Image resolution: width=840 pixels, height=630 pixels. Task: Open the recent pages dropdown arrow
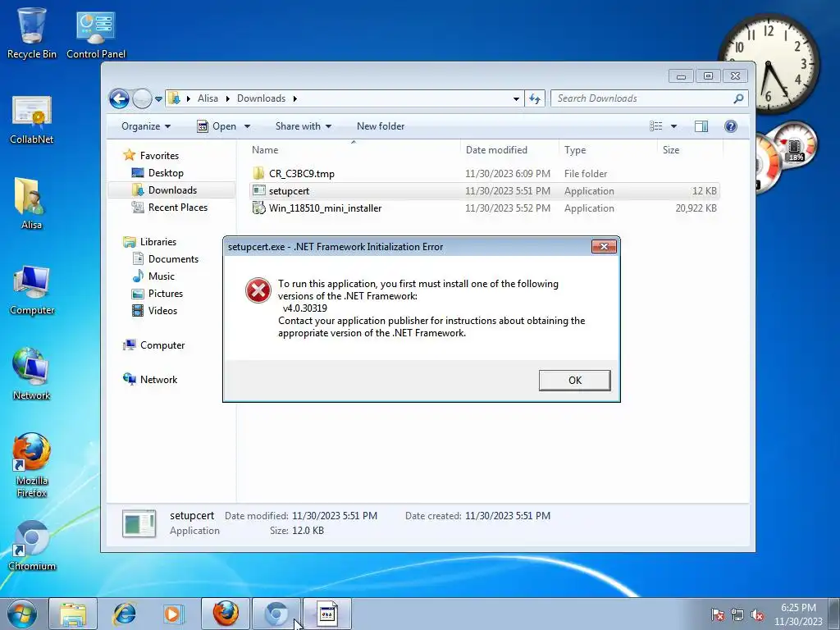coord(158,99)
